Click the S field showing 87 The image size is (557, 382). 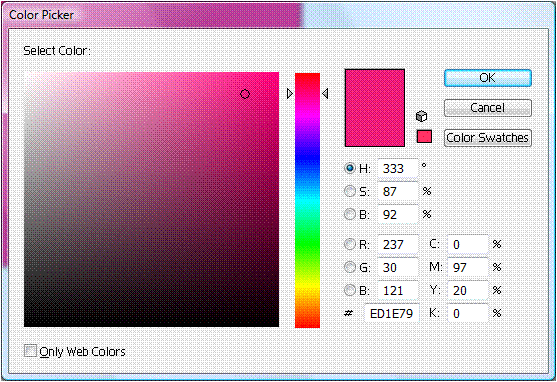pos(398,192)
